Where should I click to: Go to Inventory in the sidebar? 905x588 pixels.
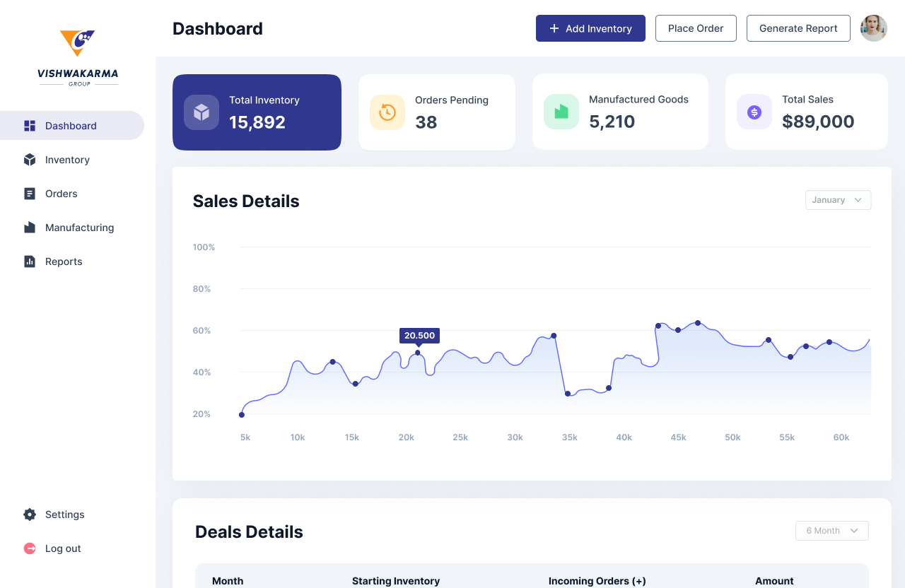coord(67,160)
